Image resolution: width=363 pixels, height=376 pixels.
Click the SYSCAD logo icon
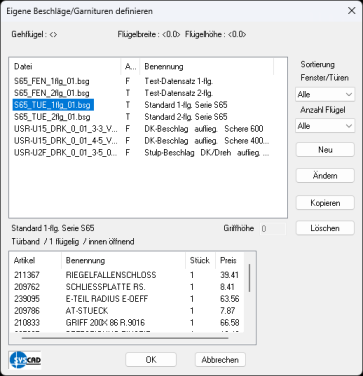coord(25,360)
